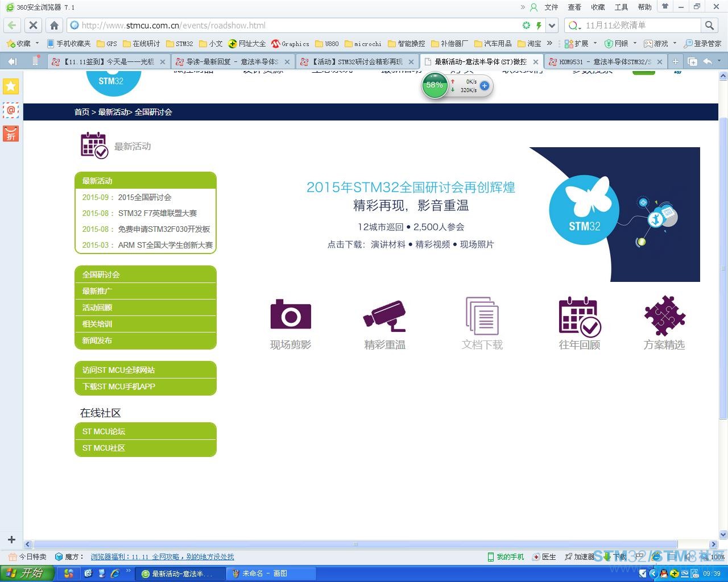Open the STM32 F7英雄联盟大赛 link
The width and height of the screenshot is (728, 582).
click(158, 213)
